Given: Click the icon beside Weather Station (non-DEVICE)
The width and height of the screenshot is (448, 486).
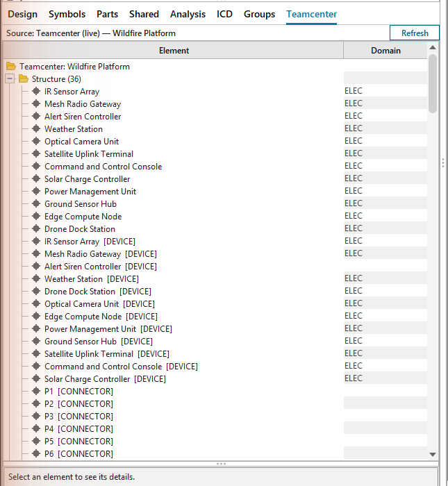Looking at the screenshot, I should pyautogui.click(x=36, y=128).
